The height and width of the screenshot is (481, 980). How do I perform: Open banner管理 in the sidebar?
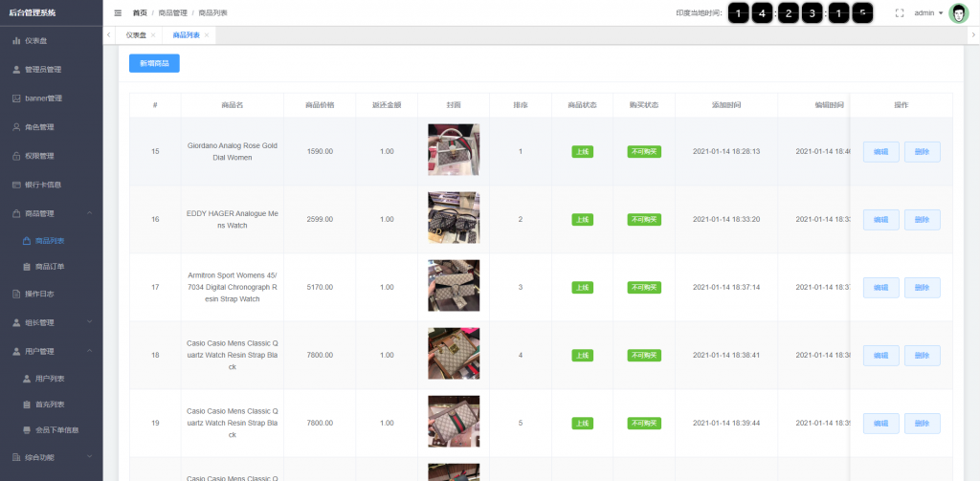coord(42,98)
